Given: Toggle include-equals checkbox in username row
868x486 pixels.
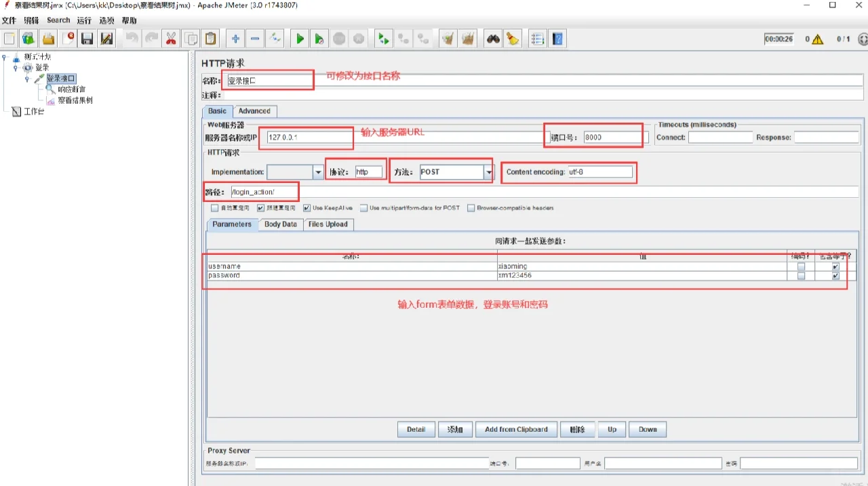Looking at the screenshot, I should pos(835,267).
